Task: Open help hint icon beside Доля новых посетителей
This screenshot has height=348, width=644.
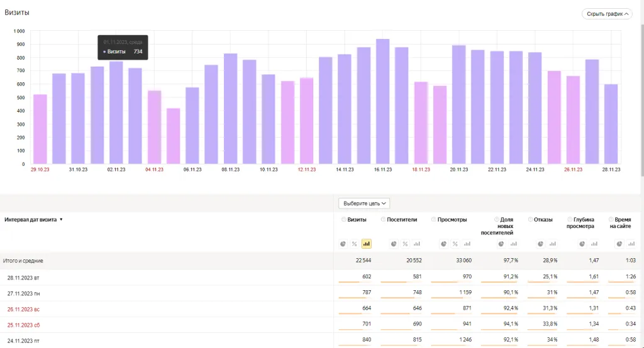Action: click(497, 220)
